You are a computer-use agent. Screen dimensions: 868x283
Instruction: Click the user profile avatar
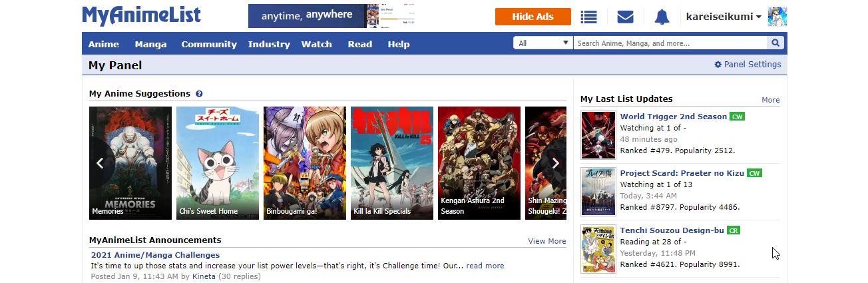tap(777, 17)
